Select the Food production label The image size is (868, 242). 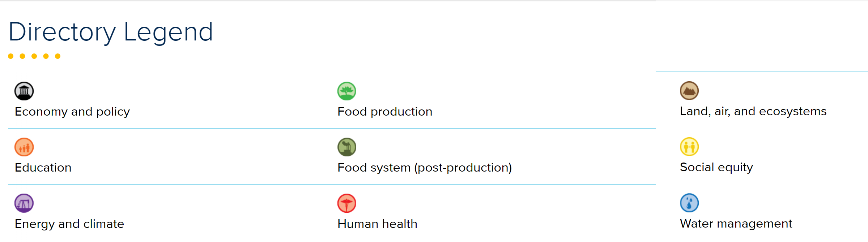384,112
